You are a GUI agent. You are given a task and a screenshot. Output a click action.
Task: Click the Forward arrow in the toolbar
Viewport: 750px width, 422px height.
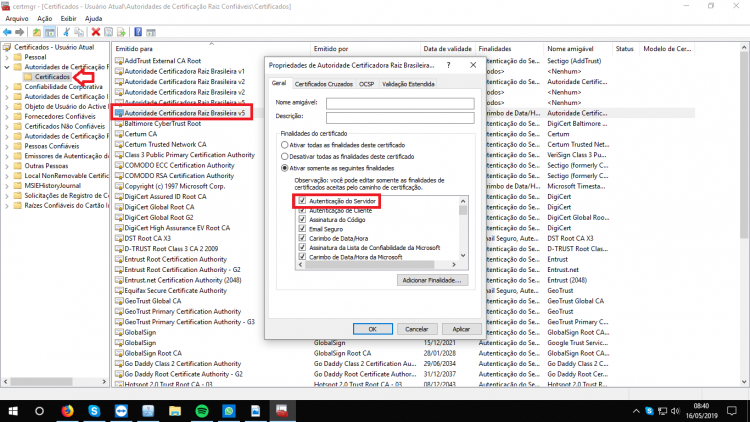point(20,32)
